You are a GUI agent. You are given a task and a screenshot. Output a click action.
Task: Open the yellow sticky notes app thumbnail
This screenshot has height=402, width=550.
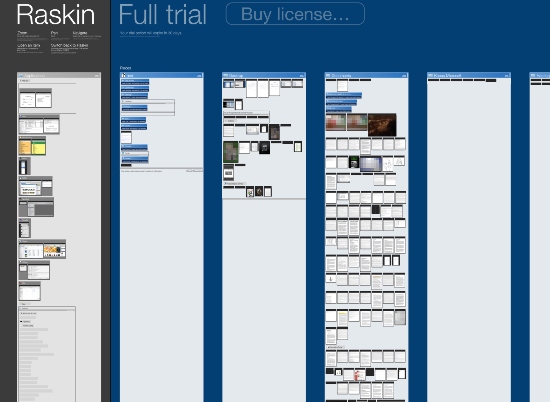coord(32,146)
